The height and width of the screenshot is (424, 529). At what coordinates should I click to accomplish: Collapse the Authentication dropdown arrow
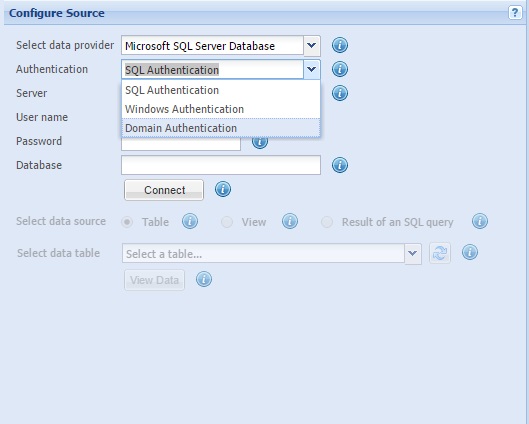tap(312, 69)
